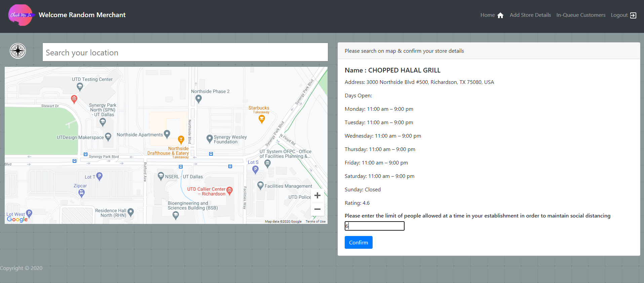This screenshot has width=644, height=283.
Task: Click the store name CHOPPED HALAL GRILL
Action: pos(404,70)
